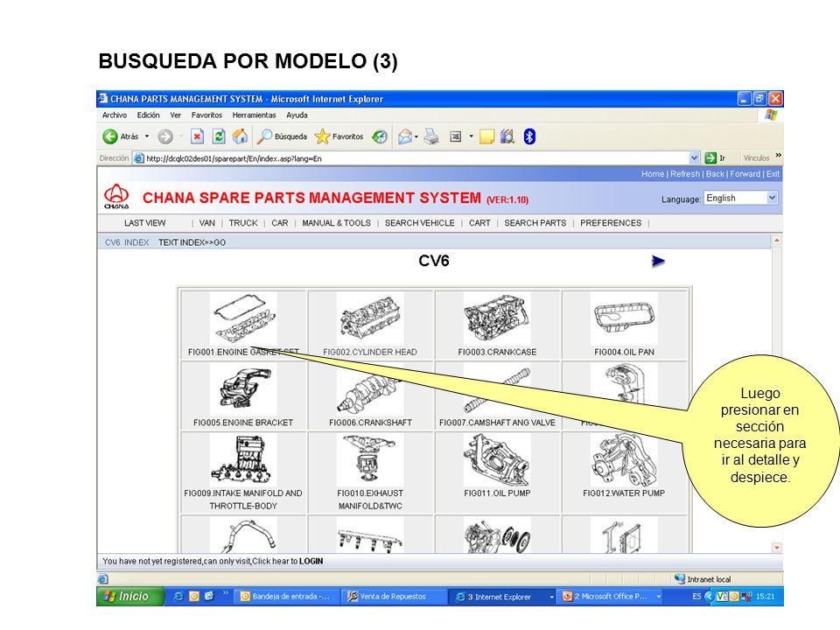Open the Favoritos menu in menu bar
Image resolution: width=840 pixels, height=630 pixels.
coord(206,115)
